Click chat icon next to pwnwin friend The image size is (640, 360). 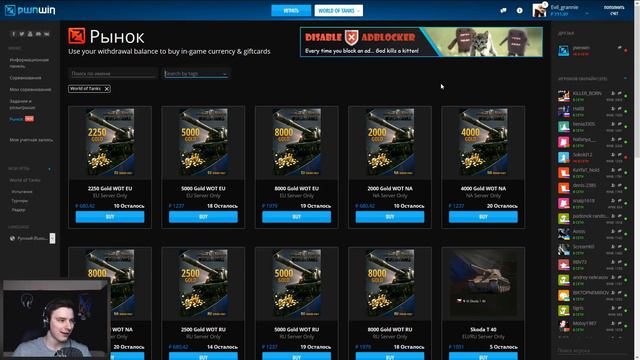pos(619,48)
